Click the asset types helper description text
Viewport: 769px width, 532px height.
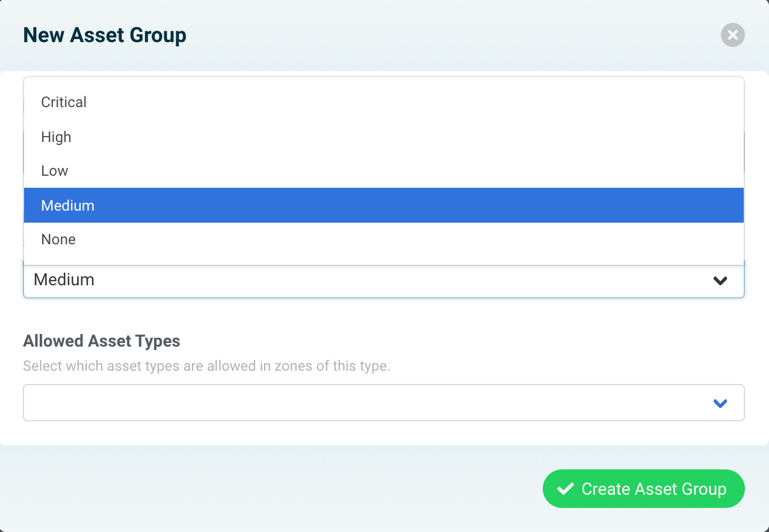(x=206, y=366)
